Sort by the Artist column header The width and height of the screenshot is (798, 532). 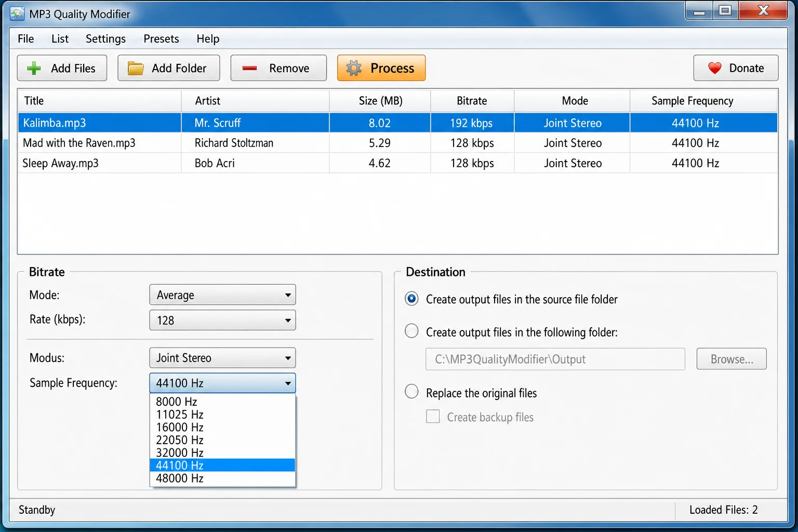pyautogui.click(x=255, y=101)
